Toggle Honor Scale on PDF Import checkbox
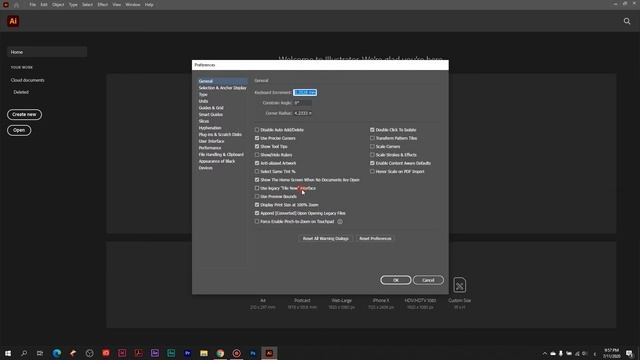 coord(372,171)
